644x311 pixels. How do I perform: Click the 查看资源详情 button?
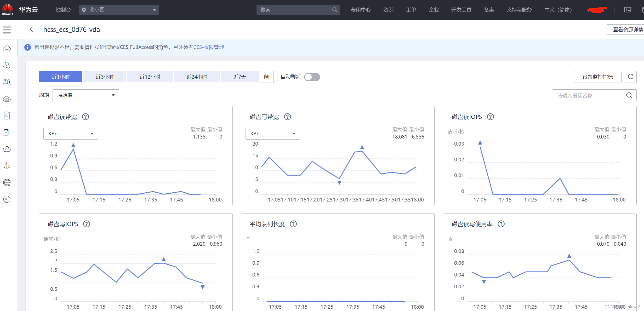click(625, 30)
